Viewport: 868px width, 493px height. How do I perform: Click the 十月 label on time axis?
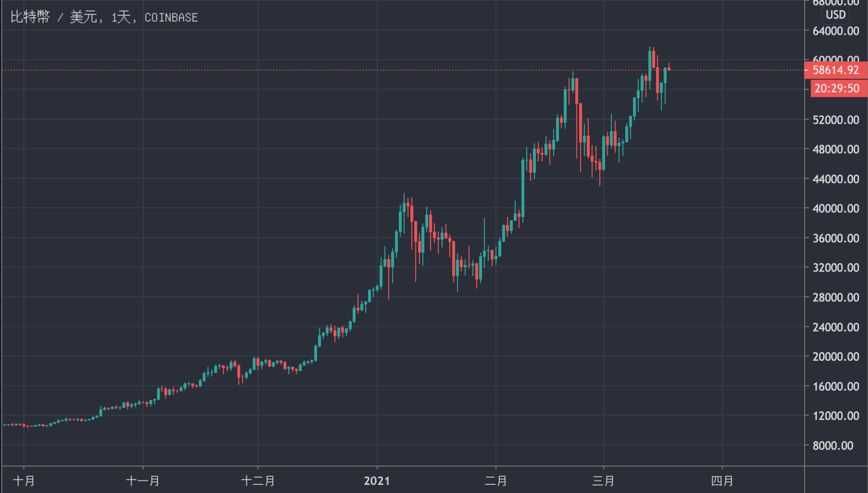[24, 481]
